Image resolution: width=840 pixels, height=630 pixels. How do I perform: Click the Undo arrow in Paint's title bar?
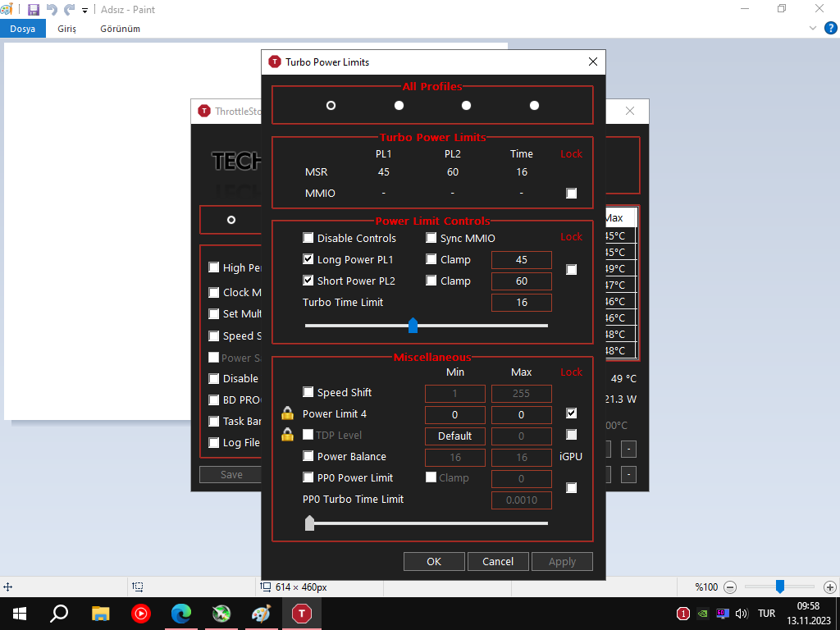(52, 10)
